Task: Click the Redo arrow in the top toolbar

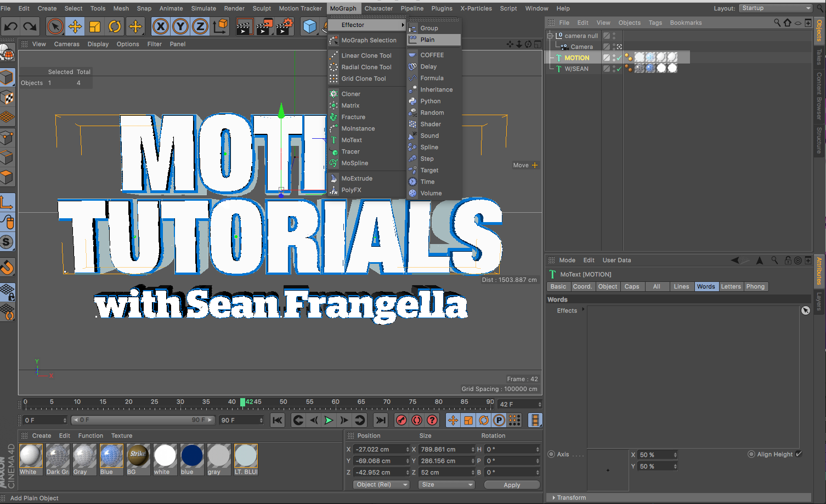Action: pos(30,26)
